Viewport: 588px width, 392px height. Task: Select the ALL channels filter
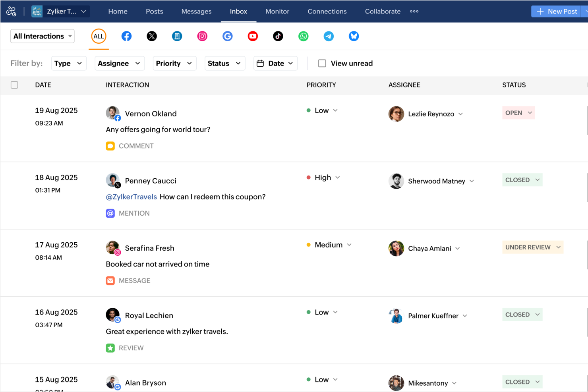click(x=99, y=36)
